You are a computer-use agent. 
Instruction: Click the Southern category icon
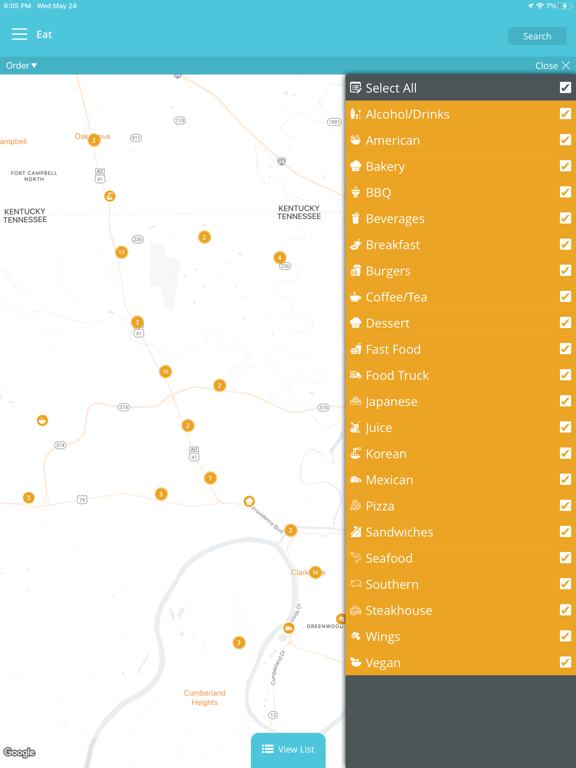tap(356, 584)
